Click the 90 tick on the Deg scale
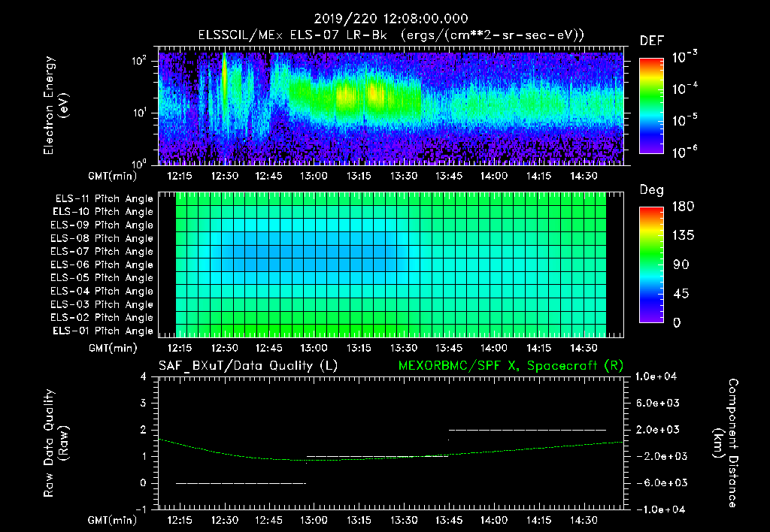Image resolution: width=770 pixels, height=532 pixels. (681, 264)
